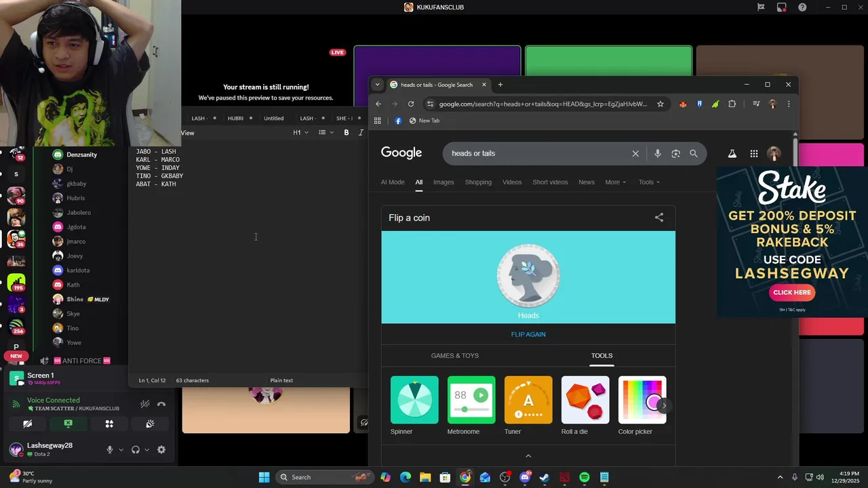The image size is (868, 488).
Task: Expand Discord headphone output options
Action: (x=146, y=450)
